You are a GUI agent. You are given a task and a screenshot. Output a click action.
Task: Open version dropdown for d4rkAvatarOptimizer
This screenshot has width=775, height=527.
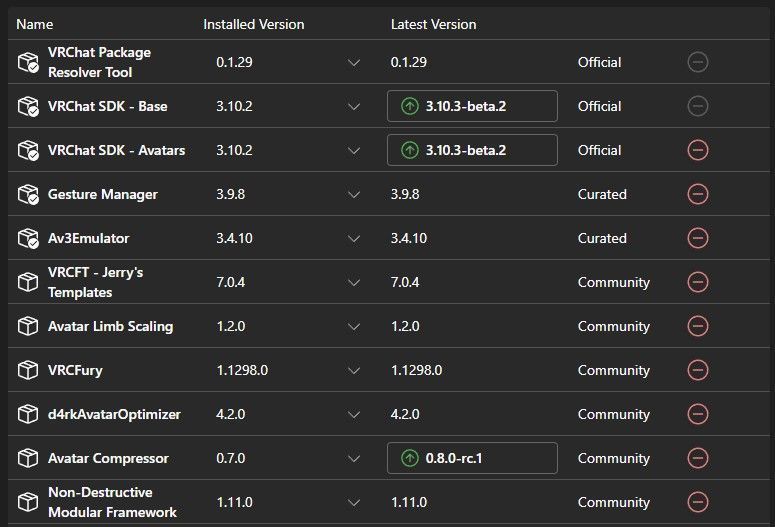tap(354, 415)
